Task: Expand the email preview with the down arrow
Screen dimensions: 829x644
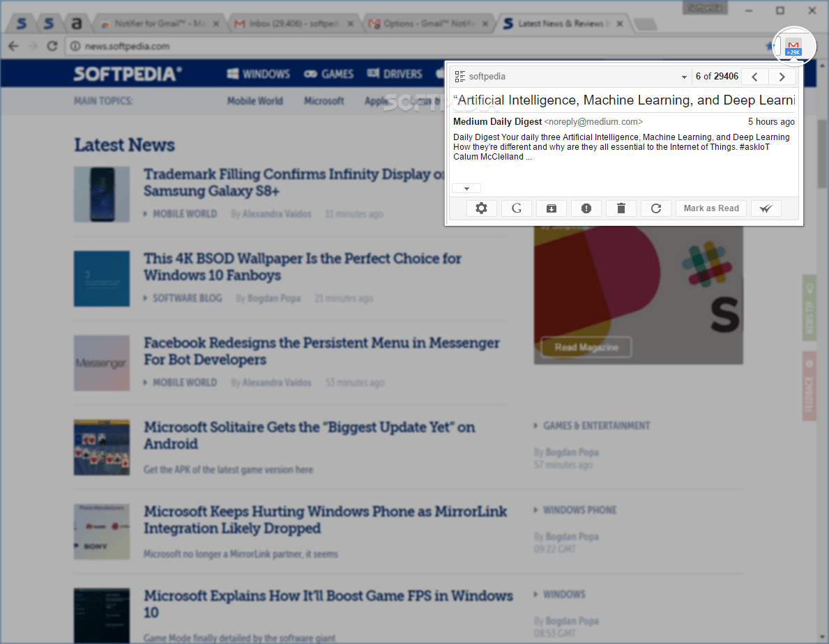Action: point(466,187)
